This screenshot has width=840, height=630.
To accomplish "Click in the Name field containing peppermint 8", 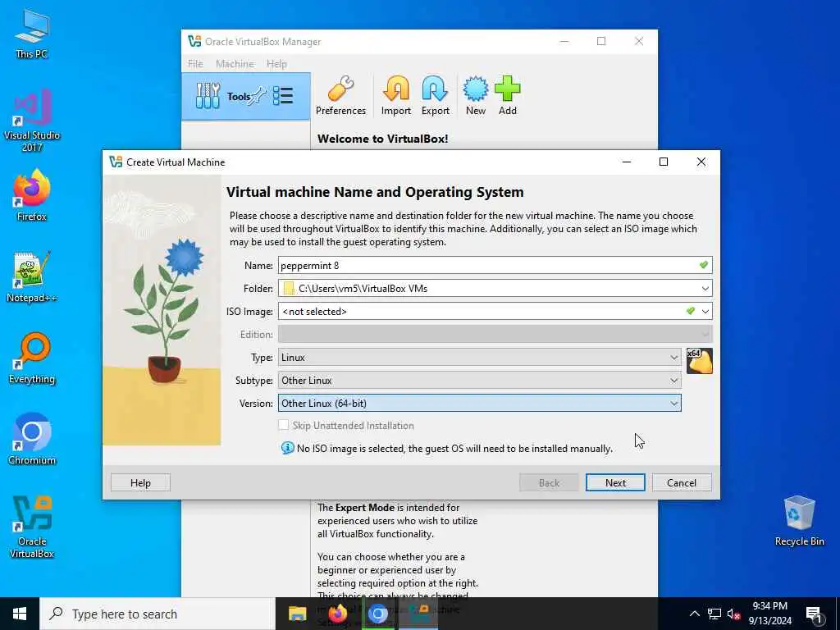I will coord(495,265).
